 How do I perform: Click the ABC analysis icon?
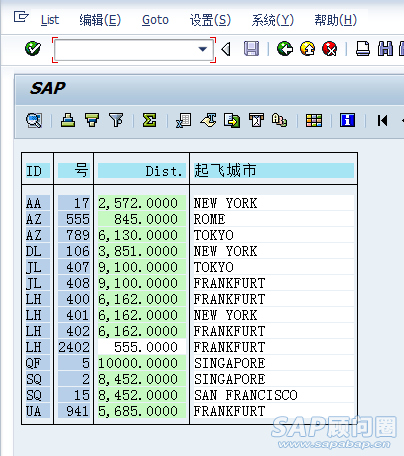[279, 120]
